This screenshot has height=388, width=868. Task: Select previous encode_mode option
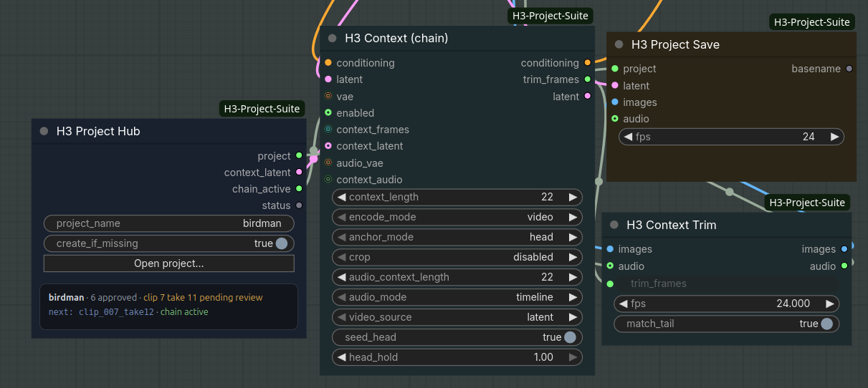[342, 217]
